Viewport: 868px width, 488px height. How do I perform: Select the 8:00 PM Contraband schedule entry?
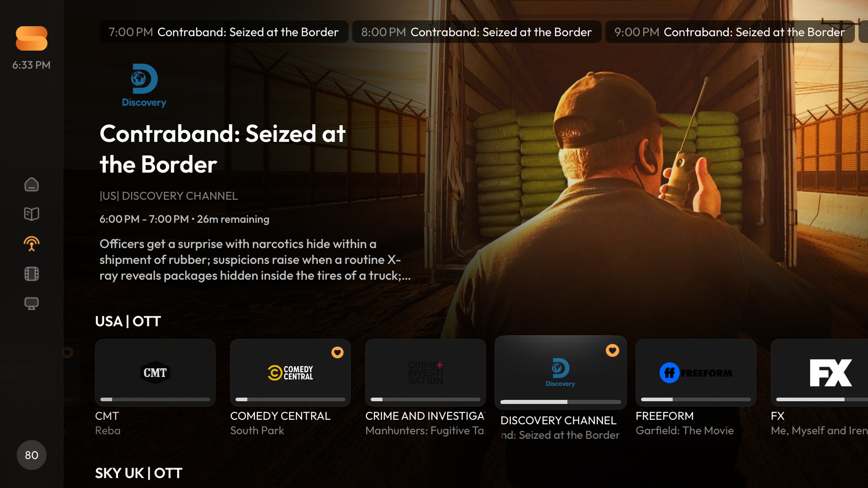point(477,32)
